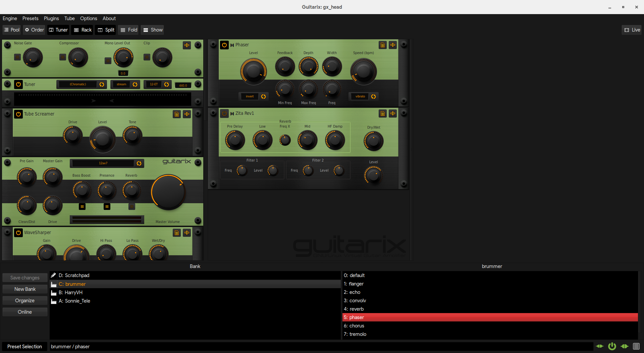Cycle Phaser invert option arrow icon

[264, 96]
